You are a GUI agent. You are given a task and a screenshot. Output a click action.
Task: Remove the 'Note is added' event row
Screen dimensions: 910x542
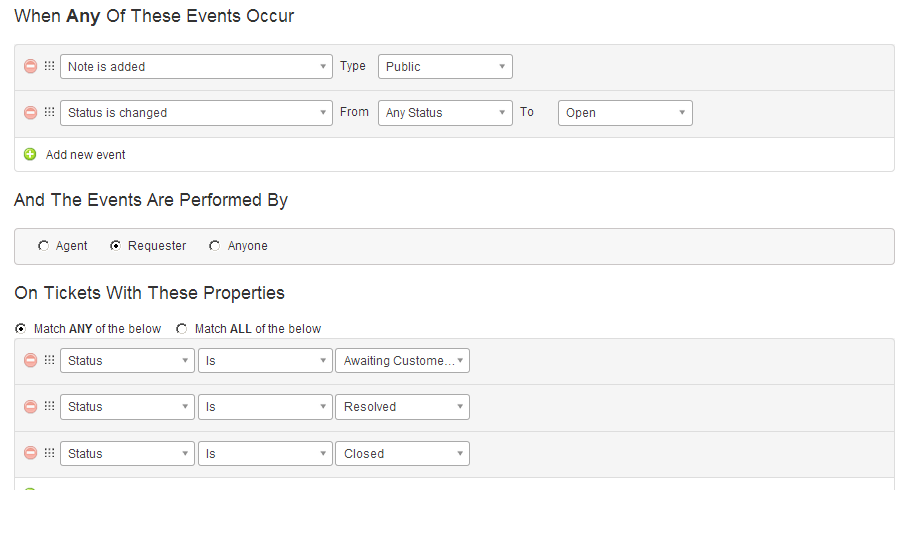click(x=30, y=67)
